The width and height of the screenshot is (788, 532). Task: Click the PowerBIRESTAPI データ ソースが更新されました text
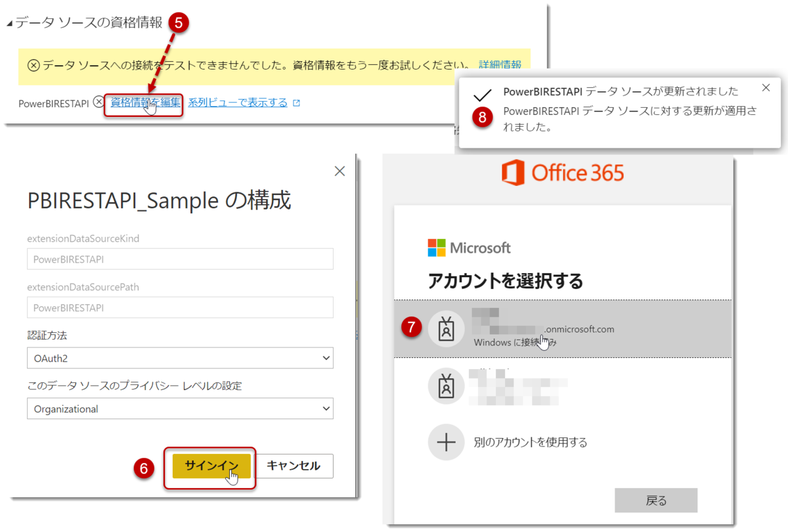pyautogui.click(x=621, y=91)
